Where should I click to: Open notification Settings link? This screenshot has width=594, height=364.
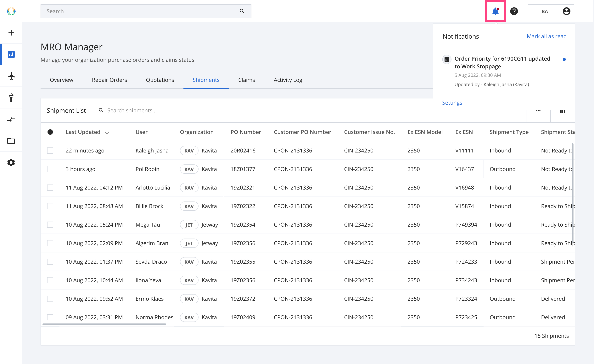[452, 103]
